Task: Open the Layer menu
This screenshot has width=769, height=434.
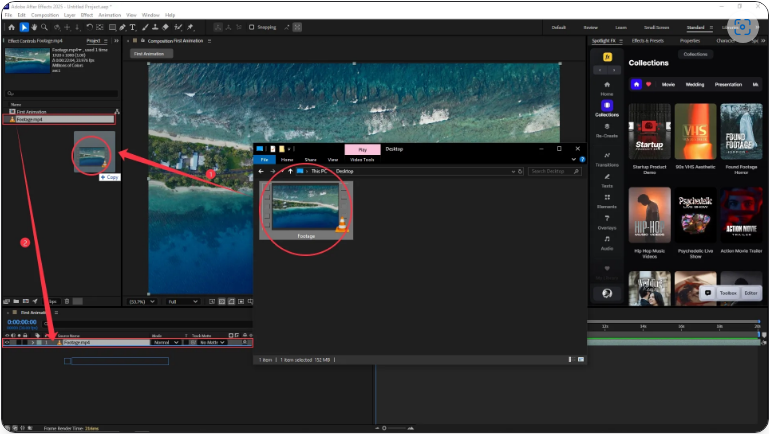Action: click(x=70, y=15)
